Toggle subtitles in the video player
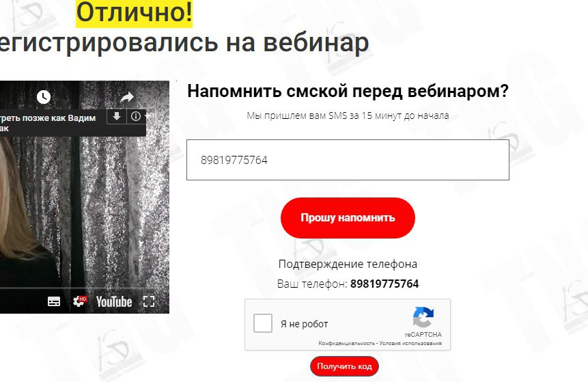 [54, 301]
